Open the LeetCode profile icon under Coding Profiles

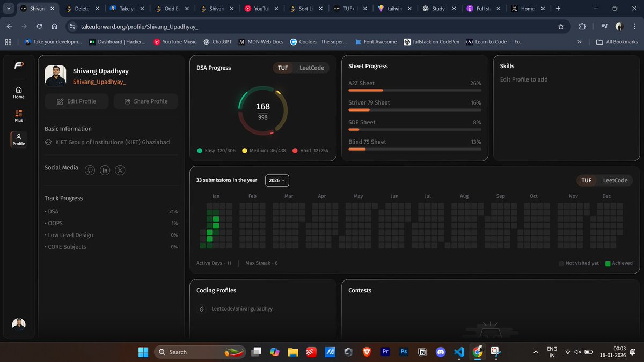click(202, 309)
